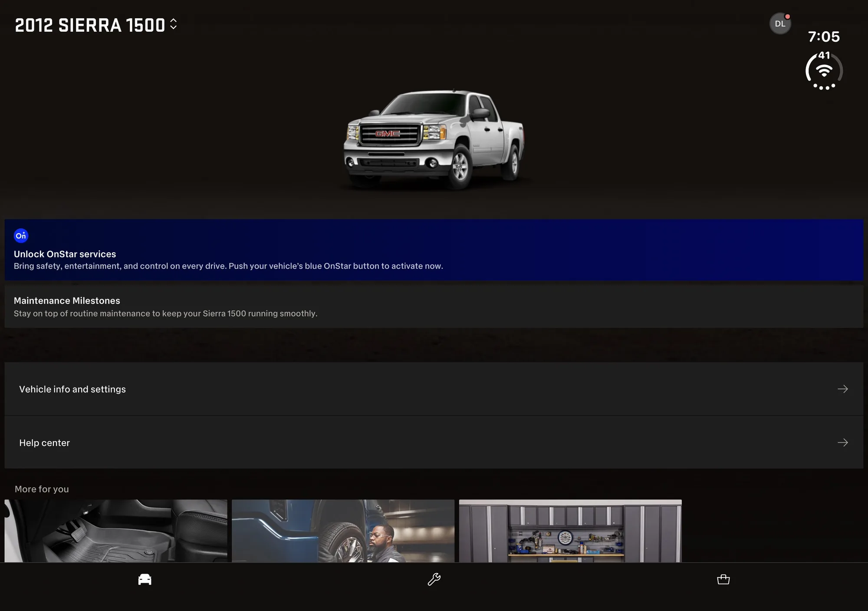
Task: Open the DL profile avatar
Action: coord(780,23)
